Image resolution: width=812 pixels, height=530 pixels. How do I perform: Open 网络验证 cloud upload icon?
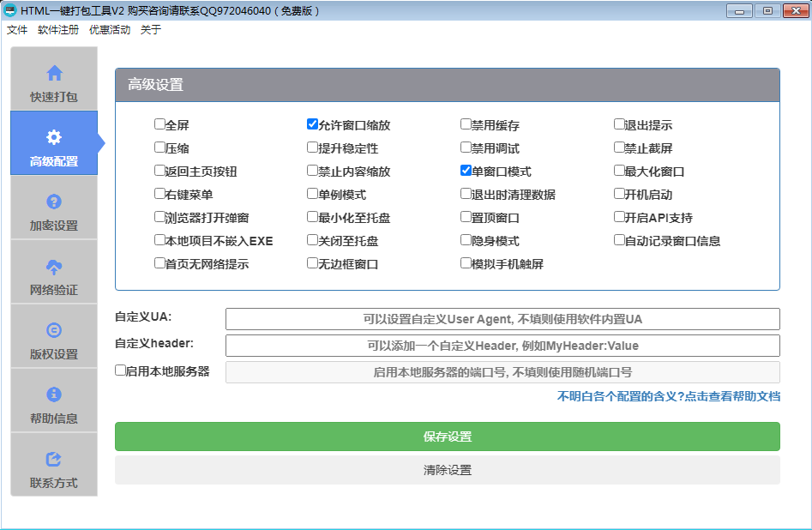click(x=54, y=267)
